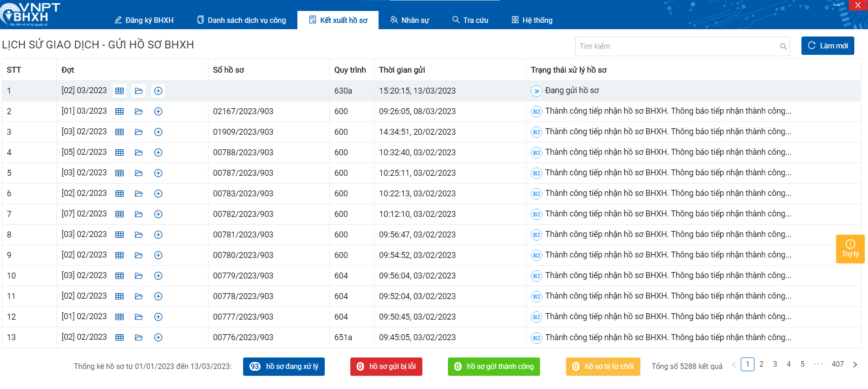The height and width of the screenshot is (389, 868).
Task: Click the red hồ sơ gửi bị lỗi badge
Action: (x=386, y=367)
